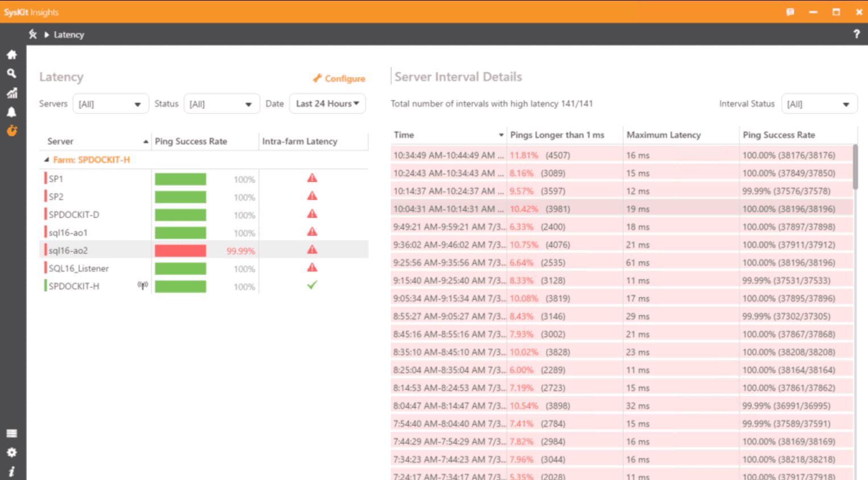The width and height of the screenshot is (868, 480).
Task: Open the Status filter dropdown
Action: [x=222, y=104]
